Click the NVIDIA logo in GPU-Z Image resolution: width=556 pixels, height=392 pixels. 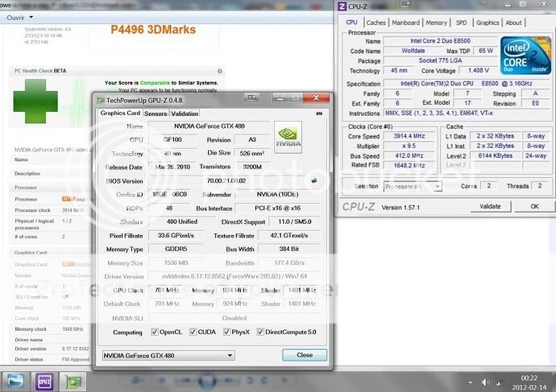coord(288,138)
